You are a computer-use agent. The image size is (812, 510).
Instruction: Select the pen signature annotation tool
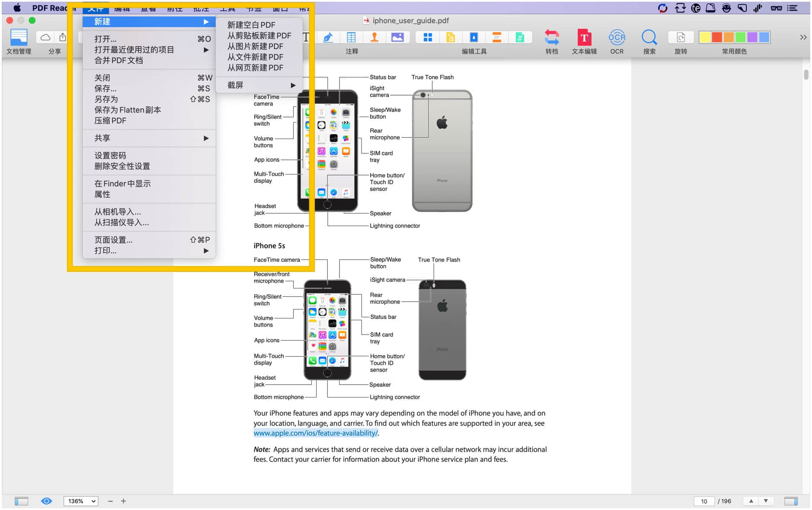point(328,38)
